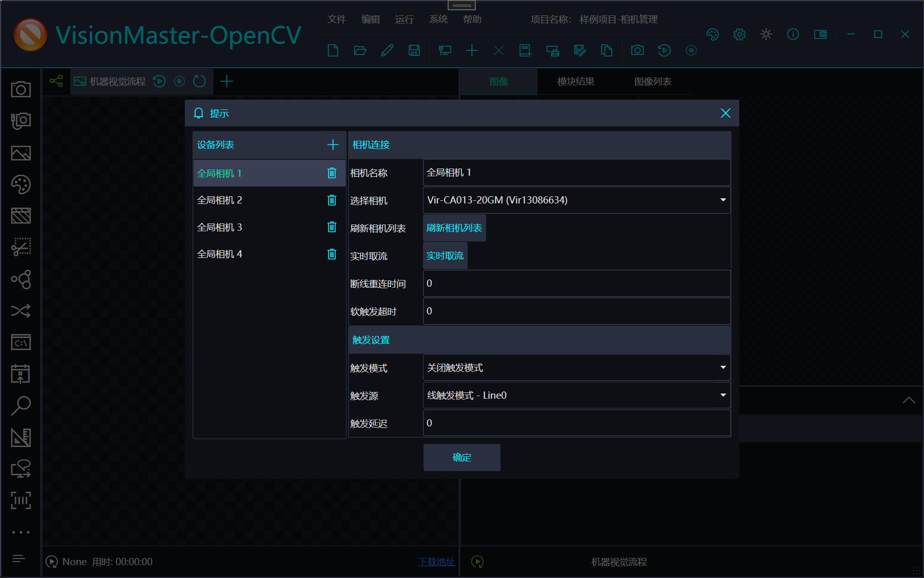Click the refresh icon next to 机器视觉流程 tab

pos(199,81)
